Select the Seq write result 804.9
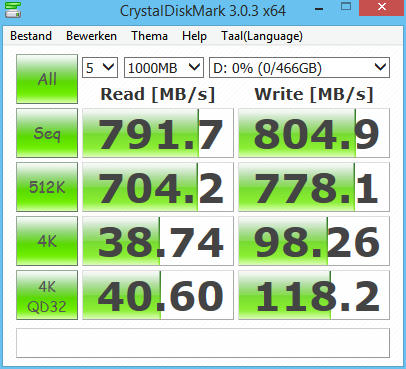Viewport: 406px width, 369px height. tap(314, 133)
